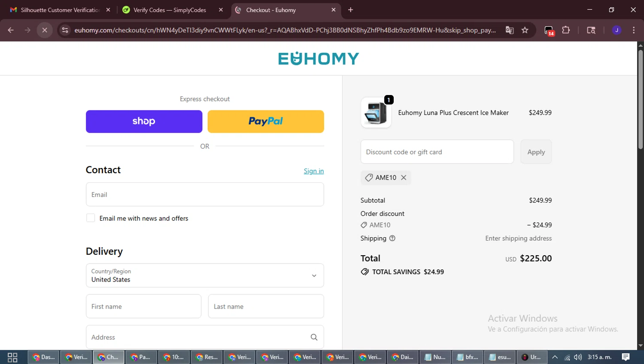Open the bfx... taskbar item
Screen dimensions: 644x364
point(468,357)
